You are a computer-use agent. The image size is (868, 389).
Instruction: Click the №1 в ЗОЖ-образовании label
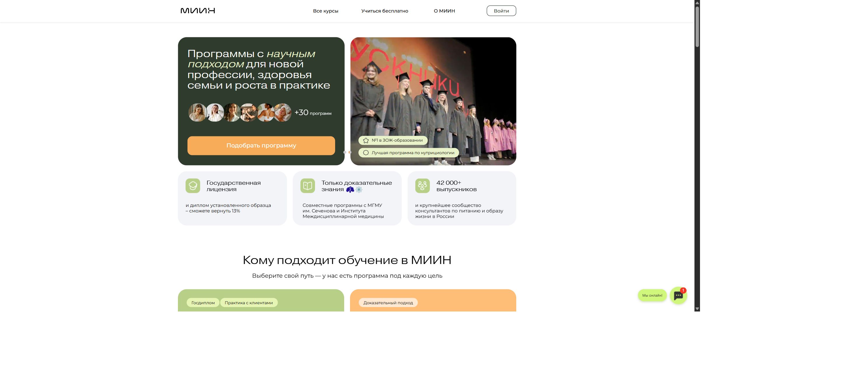[397, 140]
